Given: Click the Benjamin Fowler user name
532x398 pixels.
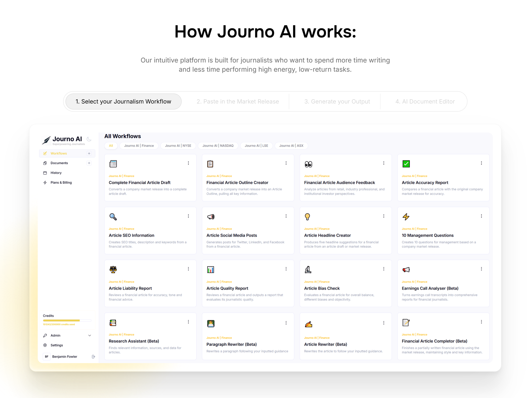Looking at the screenshot, I should (65, 357).
